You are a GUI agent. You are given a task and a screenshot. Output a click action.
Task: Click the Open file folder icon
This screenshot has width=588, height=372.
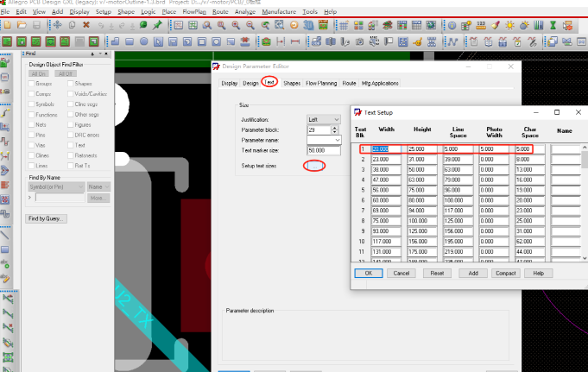22,26
